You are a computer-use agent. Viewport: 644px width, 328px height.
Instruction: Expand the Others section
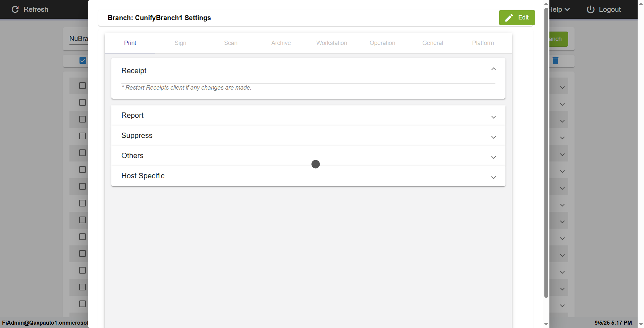308,156
